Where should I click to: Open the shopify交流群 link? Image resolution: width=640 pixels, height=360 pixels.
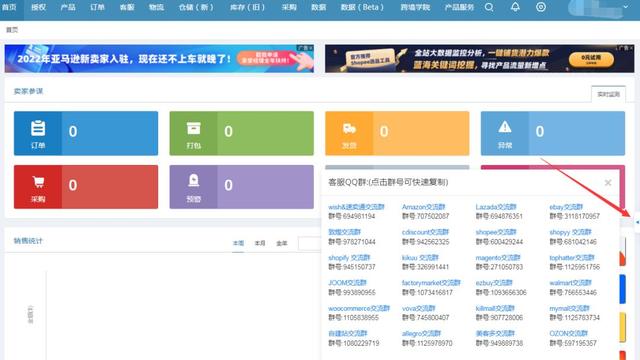[349, 258]
